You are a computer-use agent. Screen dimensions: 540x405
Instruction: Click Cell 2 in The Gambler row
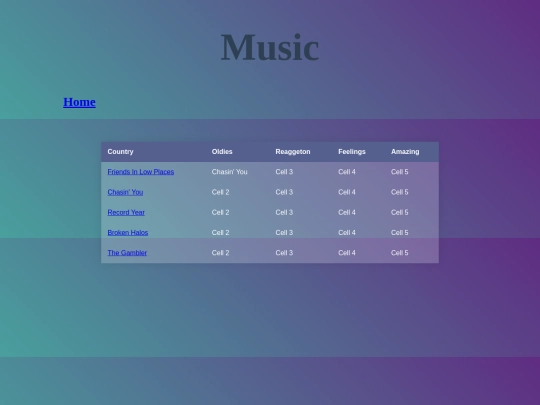[x=220, y=253]
